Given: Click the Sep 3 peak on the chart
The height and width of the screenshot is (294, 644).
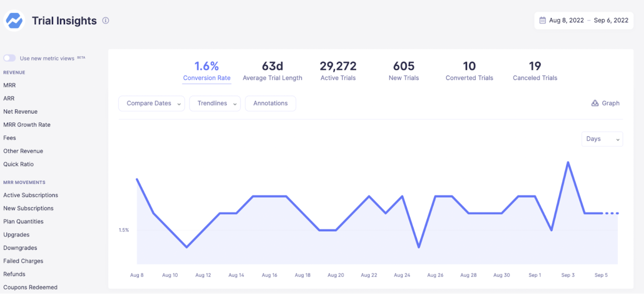Looking at the screenshot, I should [x=568, y=162].
